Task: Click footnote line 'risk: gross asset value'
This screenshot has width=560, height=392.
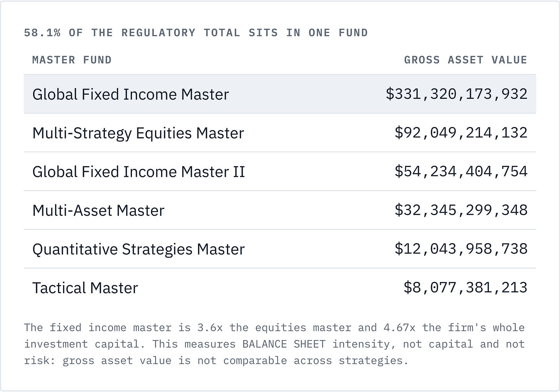Action: click(216, 361)
